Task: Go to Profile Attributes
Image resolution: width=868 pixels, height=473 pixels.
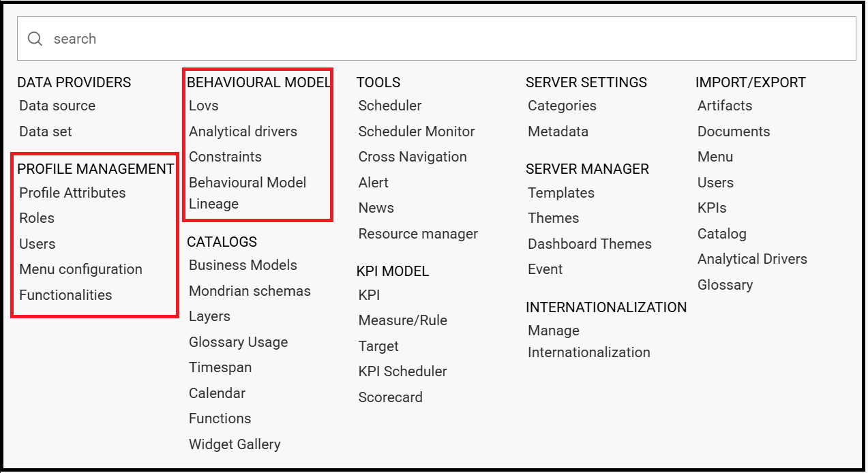Action: pyautogui.click(x=72, y=193)
